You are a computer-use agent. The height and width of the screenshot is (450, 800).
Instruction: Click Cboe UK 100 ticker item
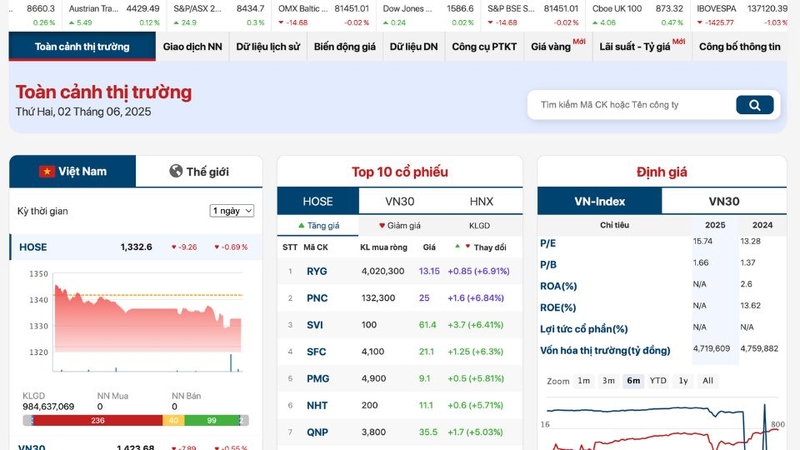click(x=637, y=15)
